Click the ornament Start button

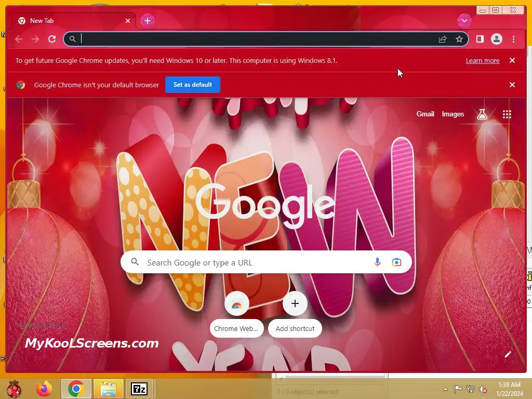pos(14,389)
